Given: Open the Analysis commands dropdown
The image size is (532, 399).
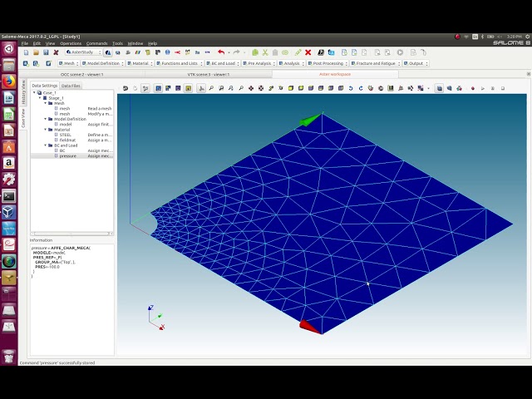Looking at the screenshot, I should [292, 63].
